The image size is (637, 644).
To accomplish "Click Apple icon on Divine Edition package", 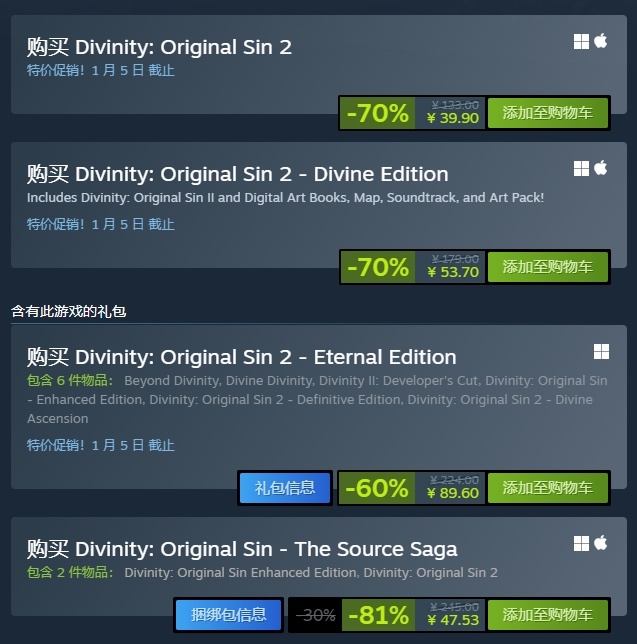I will (600, 168).
